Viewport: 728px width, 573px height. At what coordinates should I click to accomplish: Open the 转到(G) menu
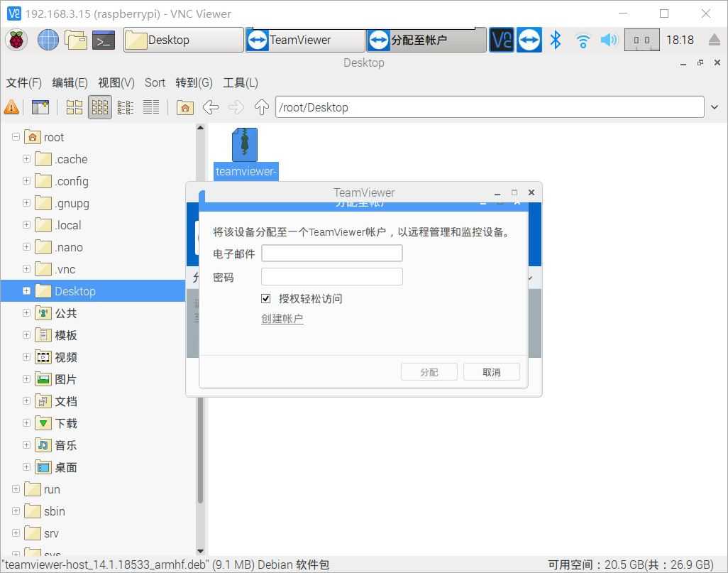194,83
